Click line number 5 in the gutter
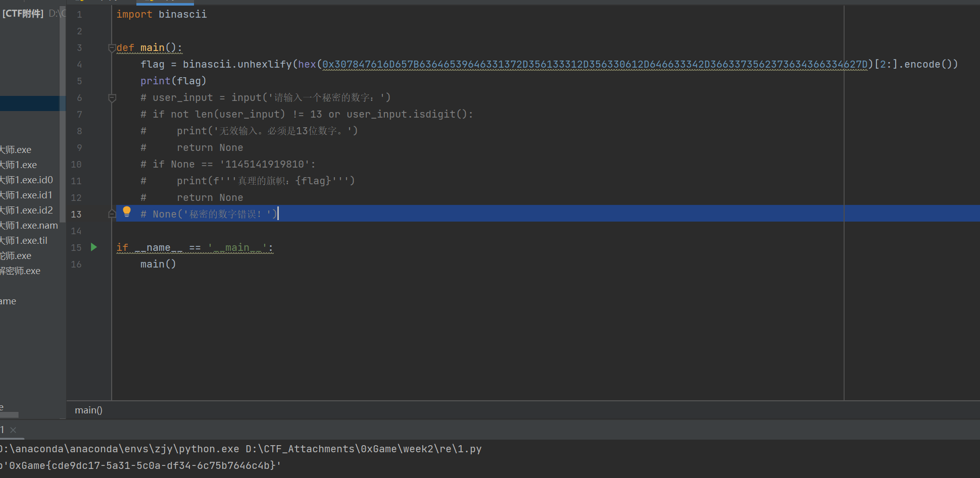Image resolution: width=980 pixels, height=478 pixels. pyautogui.click(x=79, y=81)
